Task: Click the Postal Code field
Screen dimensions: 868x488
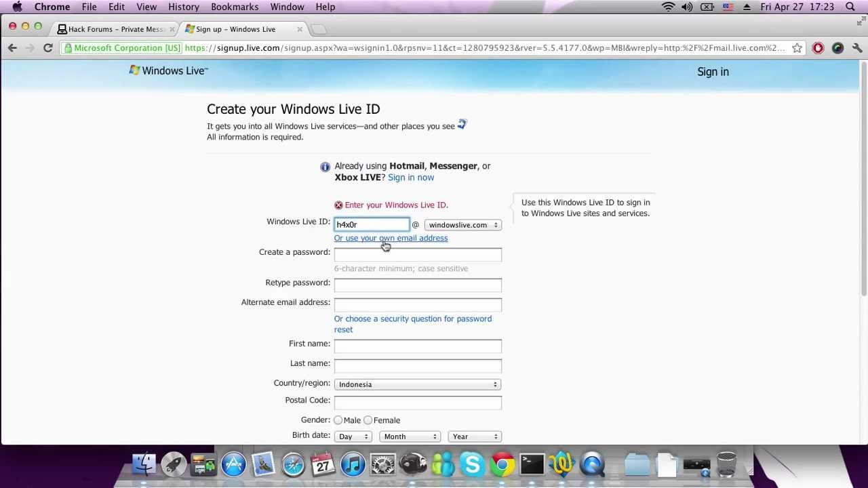Action: [x=418, y=402]
